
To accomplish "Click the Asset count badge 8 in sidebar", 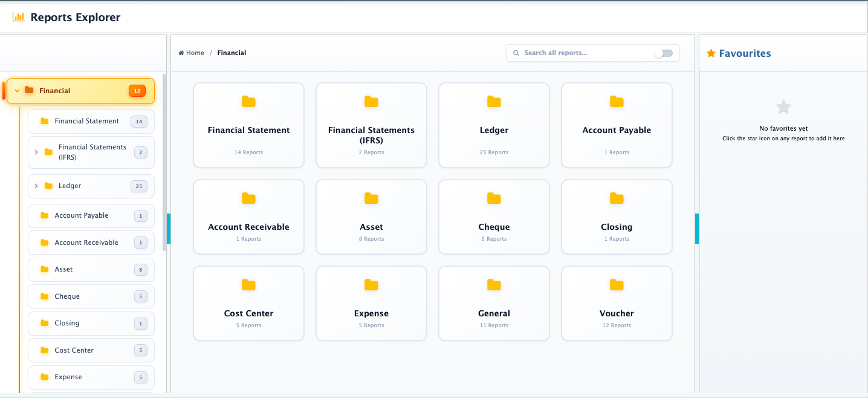I will click(140, 270).
